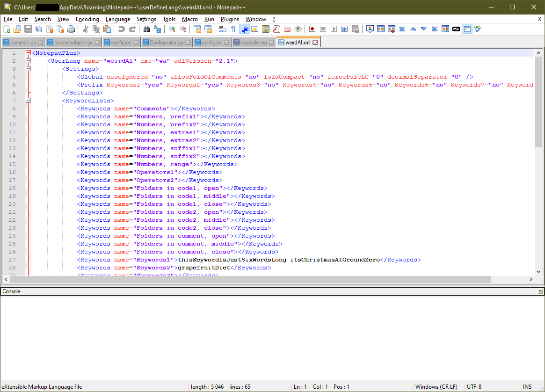This screenshot has width=545, height=392.
Task: Collapse the KeywordLists fold on line 7
Action: point(28,101)
